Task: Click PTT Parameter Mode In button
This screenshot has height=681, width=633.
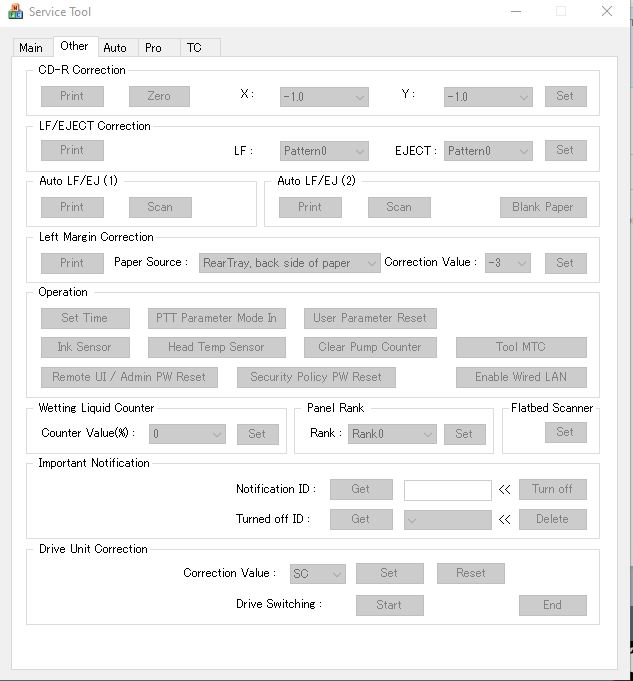Action: pyautogui.click(x=217, y=318)
